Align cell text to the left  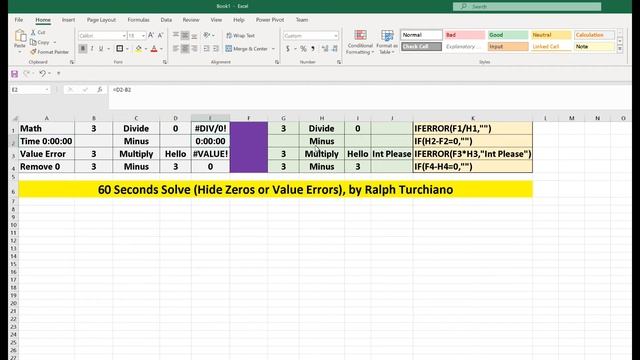point(176,49)
